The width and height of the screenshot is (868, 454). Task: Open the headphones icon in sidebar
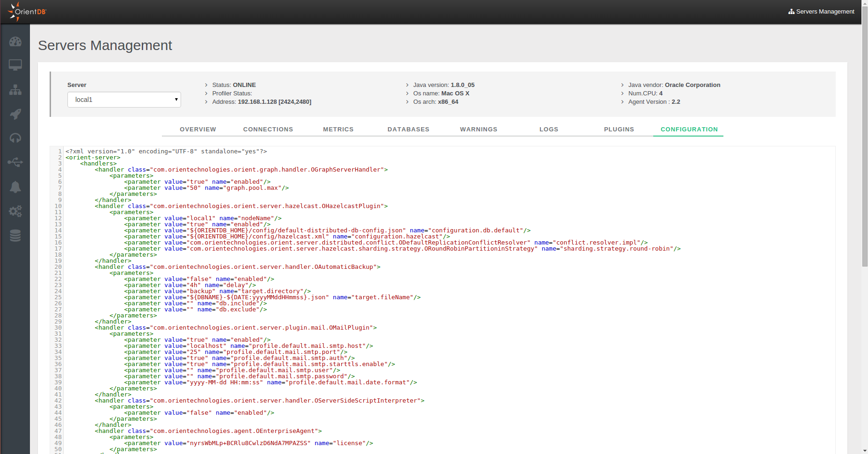point(15,138)
